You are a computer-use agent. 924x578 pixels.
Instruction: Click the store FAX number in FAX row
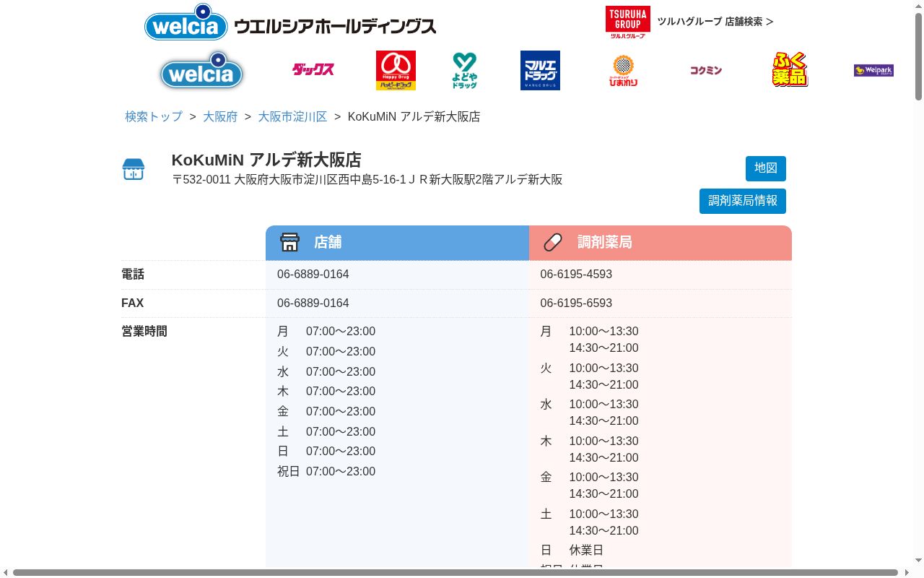[x=313, y=303]
